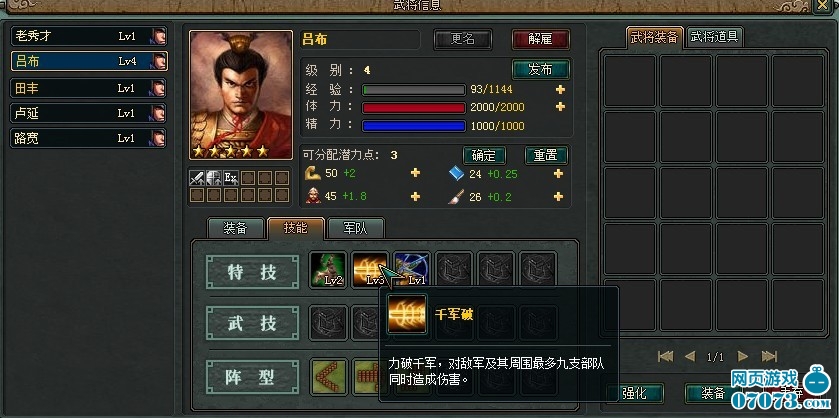This screenshot has width=839, height=418.
Task: Add experience with plus beside 93/1144
Action: (x=560, y=89)
